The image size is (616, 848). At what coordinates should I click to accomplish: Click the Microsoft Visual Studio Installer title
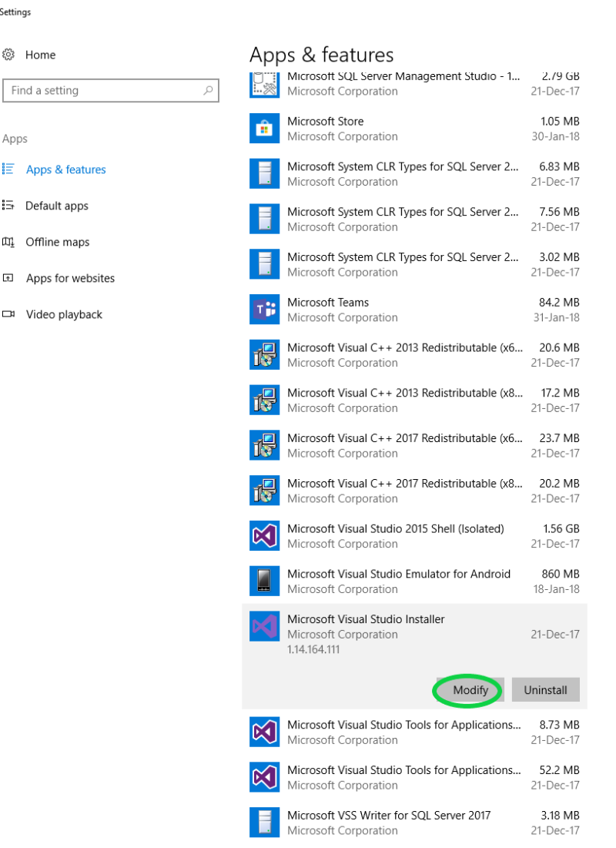[x=366, y=619]
